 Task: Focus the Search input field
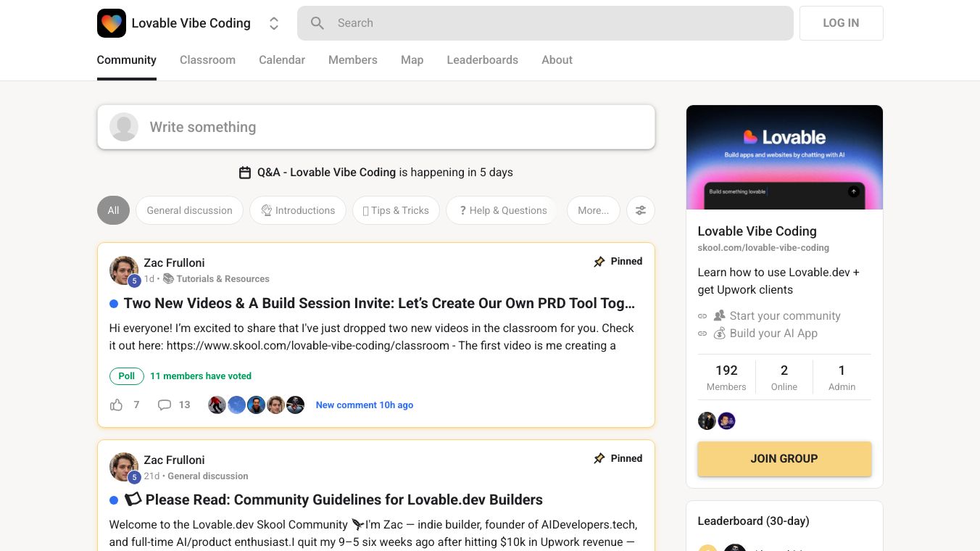point(545,23)
